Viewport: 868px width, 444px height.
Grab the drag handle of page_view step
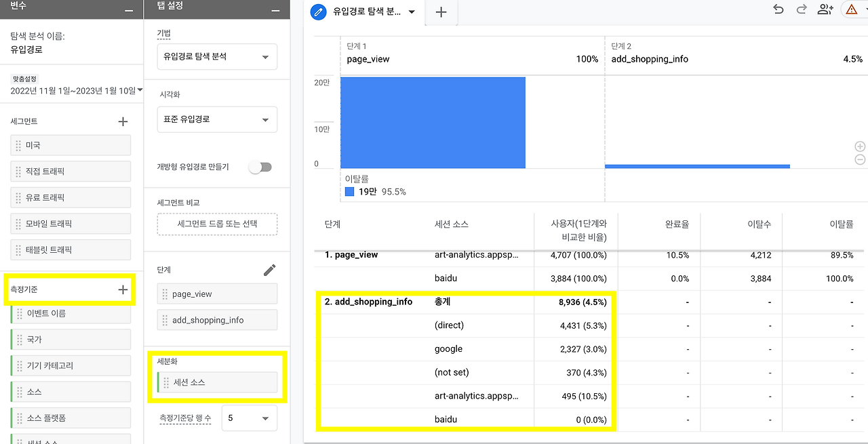click(165, 294)
